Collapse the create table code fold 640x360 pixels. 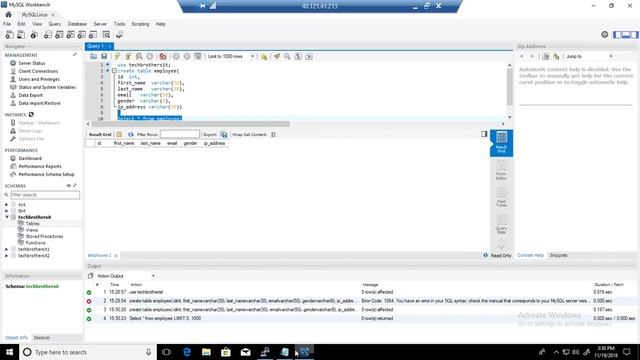[114, 71]
